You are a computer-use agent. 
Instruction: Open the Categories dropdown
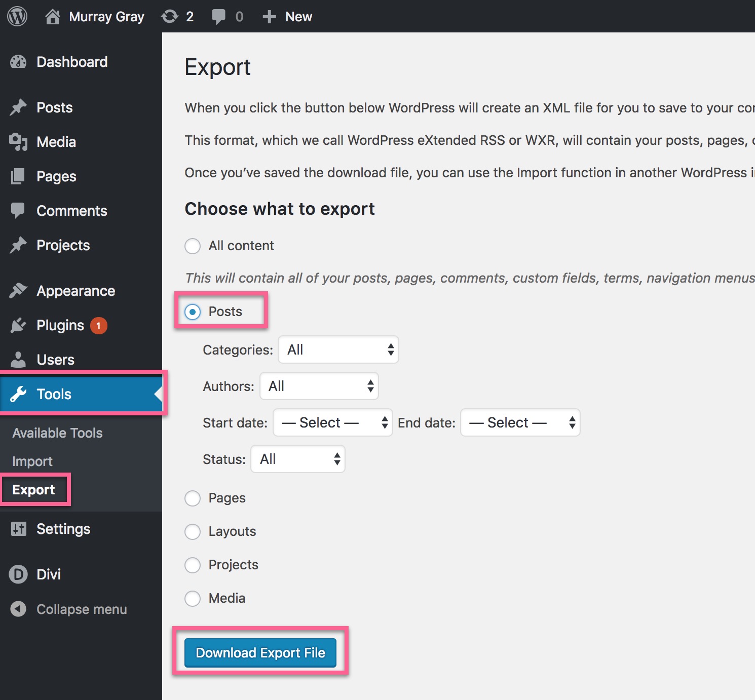pos(338,349)
